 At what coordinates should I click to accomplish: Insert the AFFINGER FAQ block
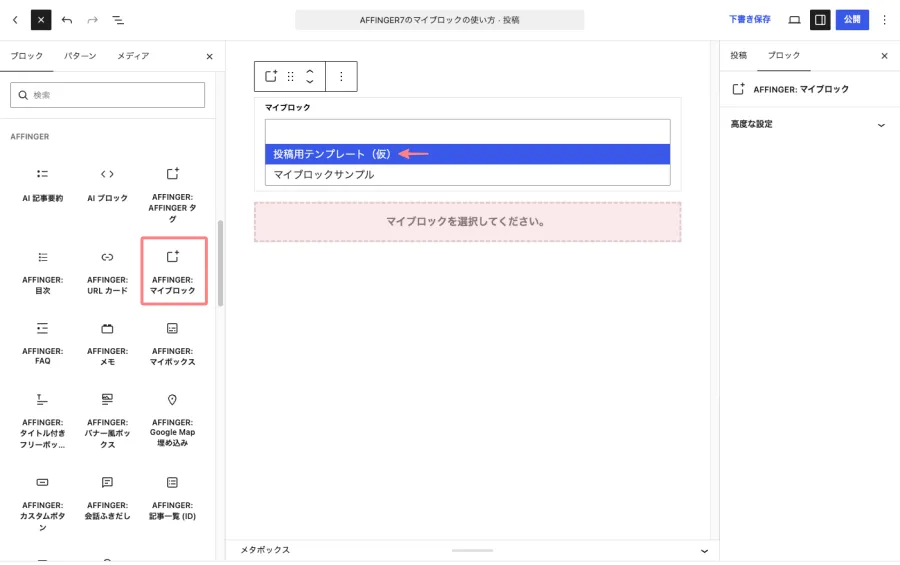pos(42,343)
